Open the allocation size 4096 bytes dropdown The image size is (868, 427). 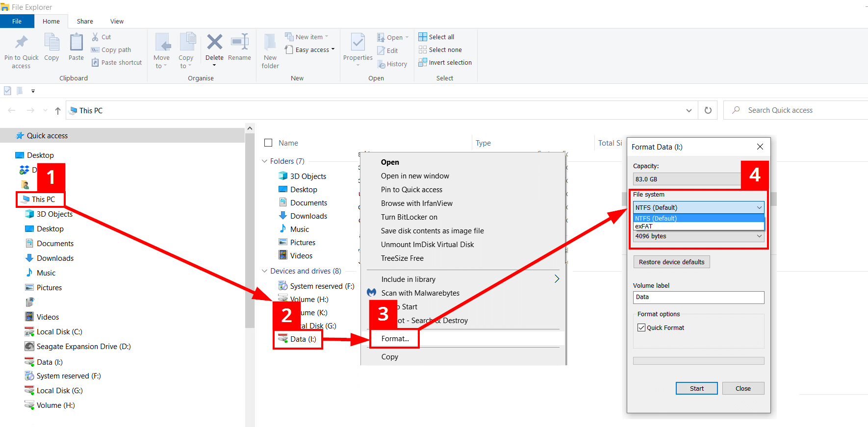[698, 236]
